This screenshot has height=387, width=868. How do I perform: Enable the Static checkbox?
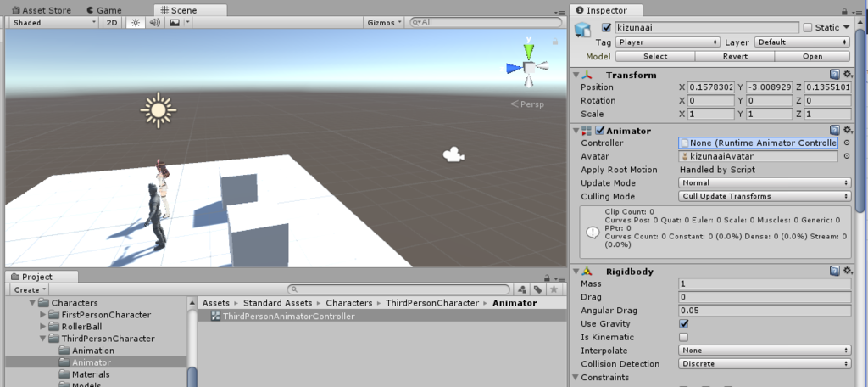click(x=808, y=28)
